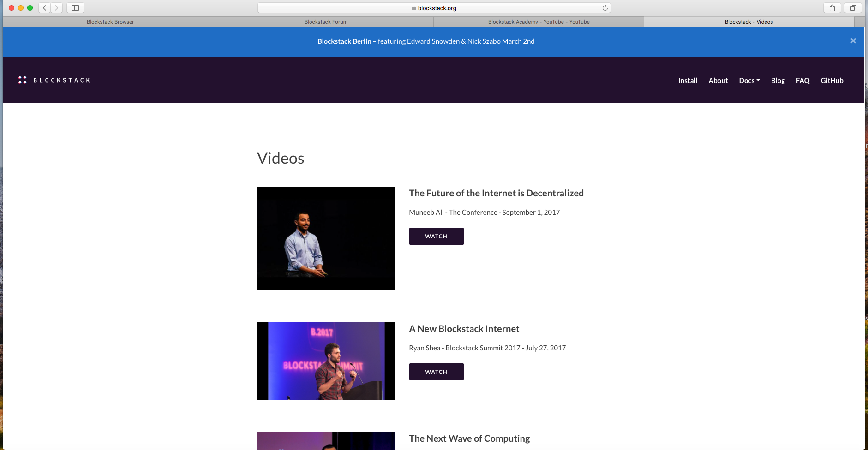Viewport: 868px width, 450px height.
Task: Switch to the Blockstack Forum tab
Action: [x=326, y=22]
